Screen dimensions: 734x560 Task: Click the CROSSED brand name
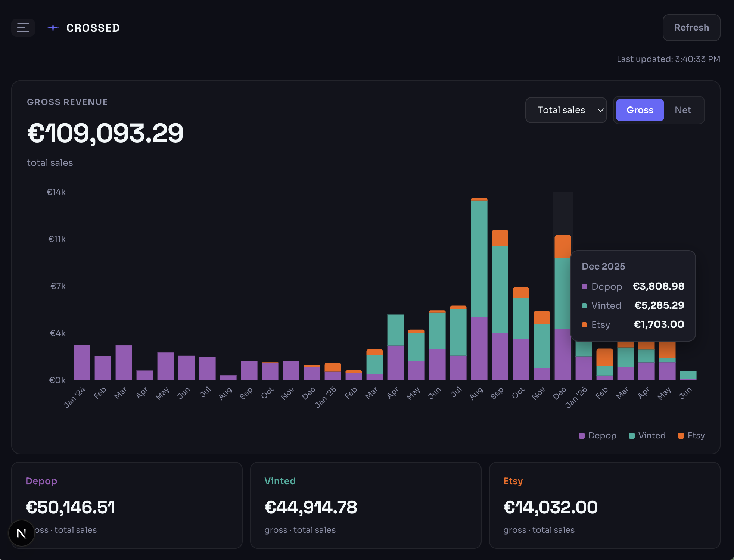93,28
